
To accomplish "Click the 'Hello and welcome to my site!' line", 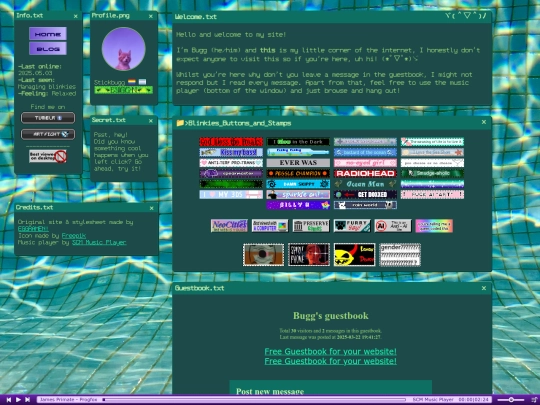I will click(x=231, y=34).
